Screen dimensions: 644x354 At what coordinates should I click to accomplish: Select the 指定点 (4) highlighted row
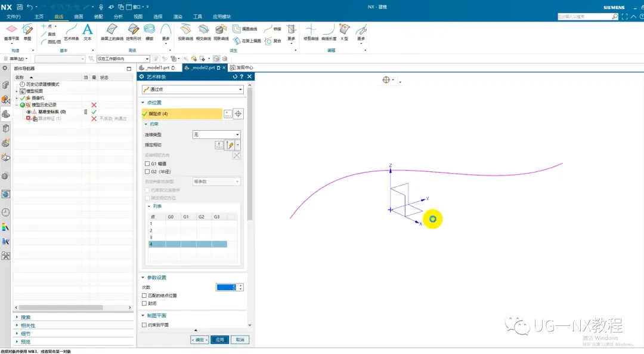(x=182, y=114)
